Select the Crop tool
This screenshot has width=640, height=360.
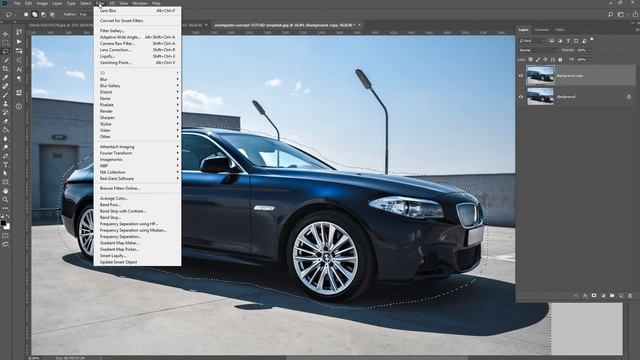[5, 69]
